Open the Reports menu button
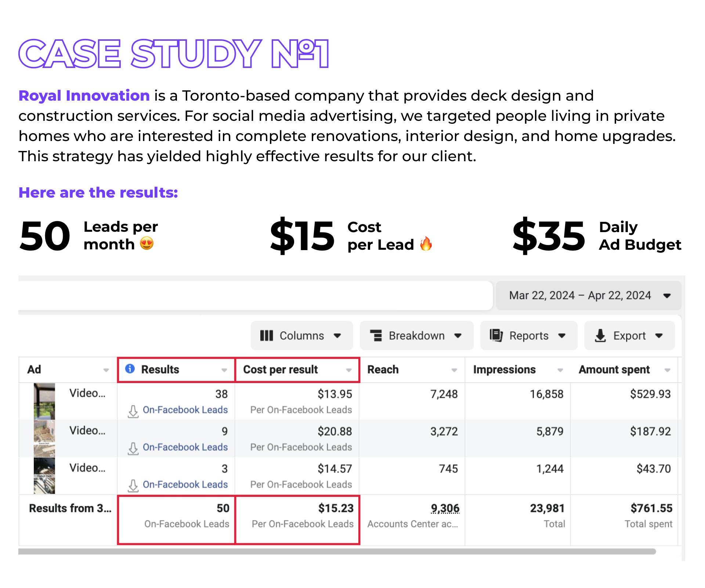The width and height of the screenshot is (705, 588). [x=529, y=336]
